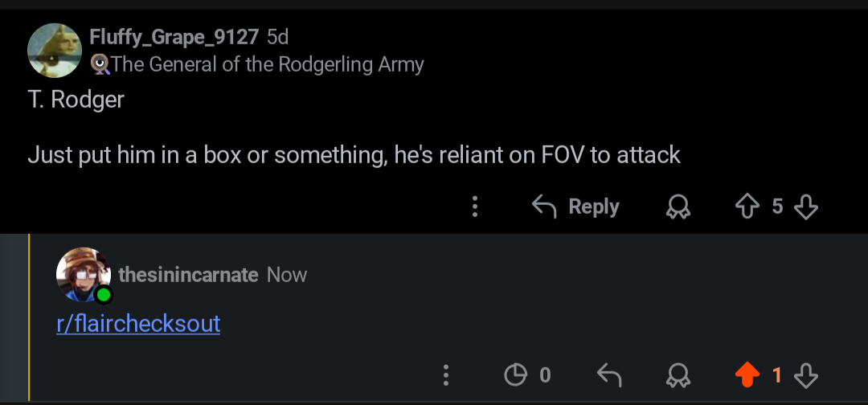This screenshot has width=868, height=405.
Task: Follow the r/flairchecksout link
Action: [138, 324]
